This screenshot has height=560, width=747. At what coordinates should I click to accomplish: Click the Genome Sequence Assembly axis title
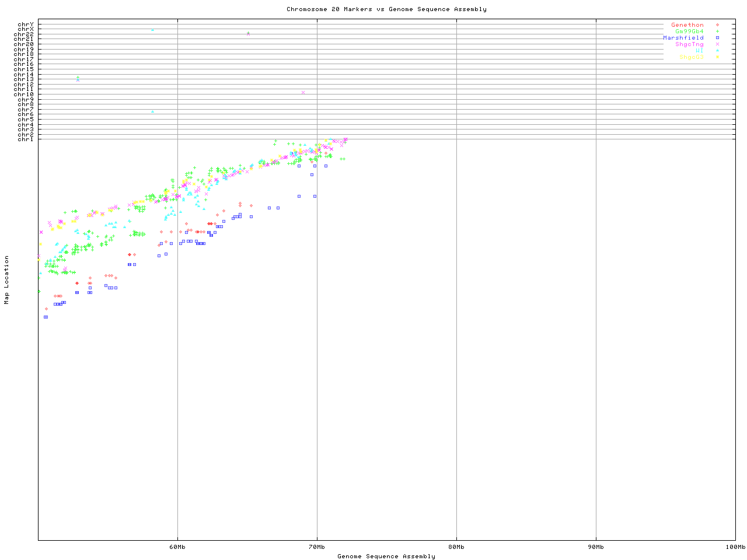pyautogui.click(x=386, y=556)
